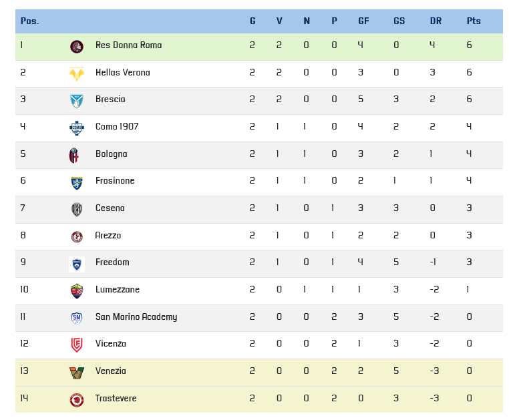Screen dimensions: 509x420
Task: Click the Arezzo round badge
Action: (77, 236)
